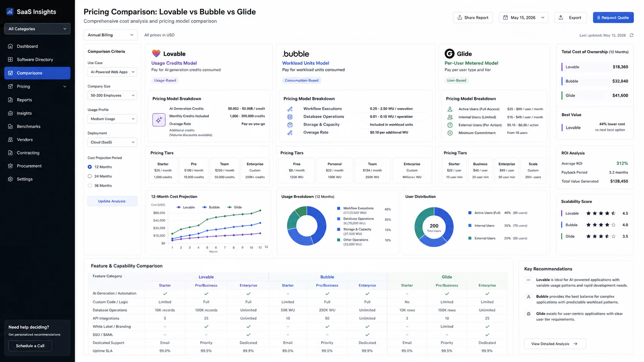Screen dimensions: 644x362
Task: Click the Usage-Based tag on Lovable card
Action: [x=165, y=80]
